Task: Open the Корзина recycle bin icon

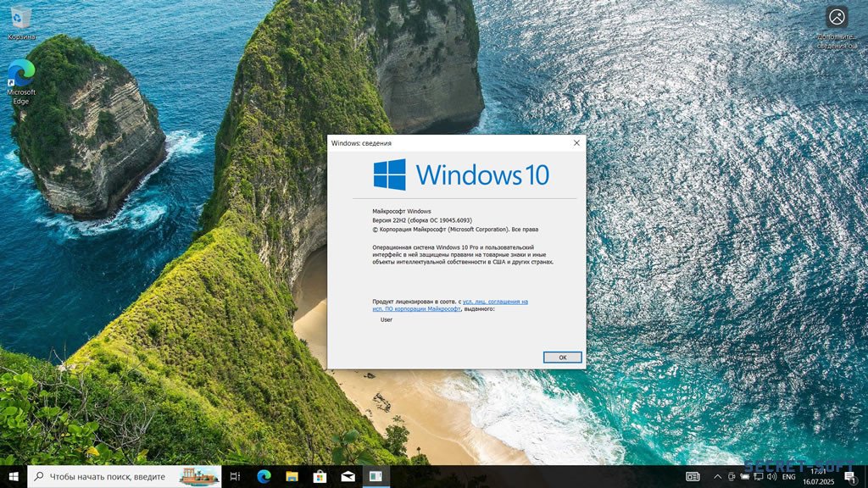Action: coord(21,23)
